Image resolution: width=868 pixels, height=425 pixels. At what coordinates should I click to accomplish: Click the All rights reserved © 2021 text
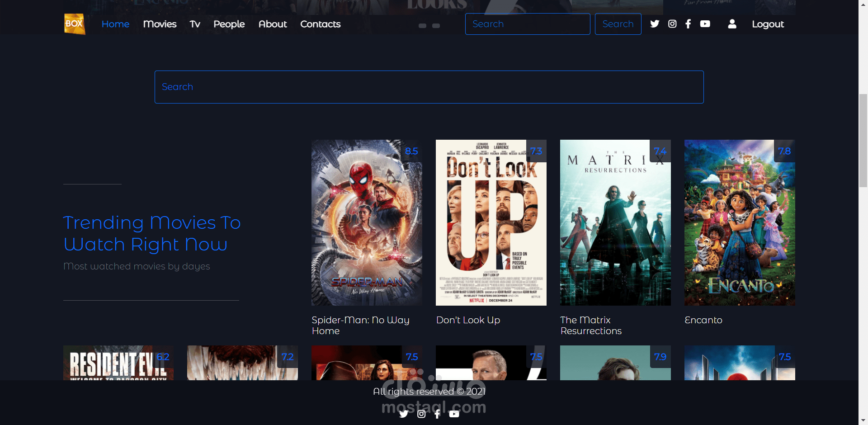429,392
